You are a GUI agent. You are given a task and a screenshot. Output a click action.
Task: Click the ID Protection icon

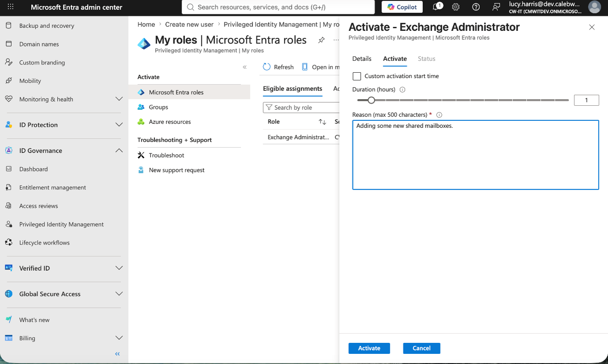pyautogui.click(x=9, y=125)
